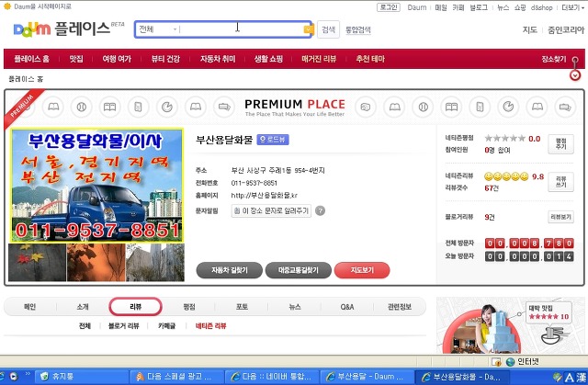Click the 로그인 button
Image resolution: width=588 pixels, height=385 pixels.
coord(389,7)
